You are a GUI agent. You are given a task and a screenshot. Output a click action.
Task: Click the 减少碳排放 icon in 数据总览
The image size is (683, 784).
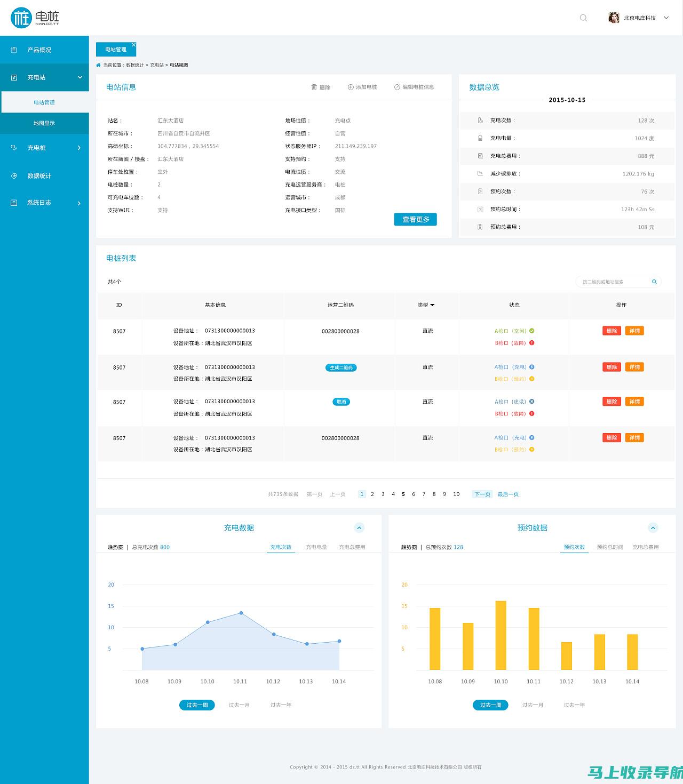coord(480,173)
